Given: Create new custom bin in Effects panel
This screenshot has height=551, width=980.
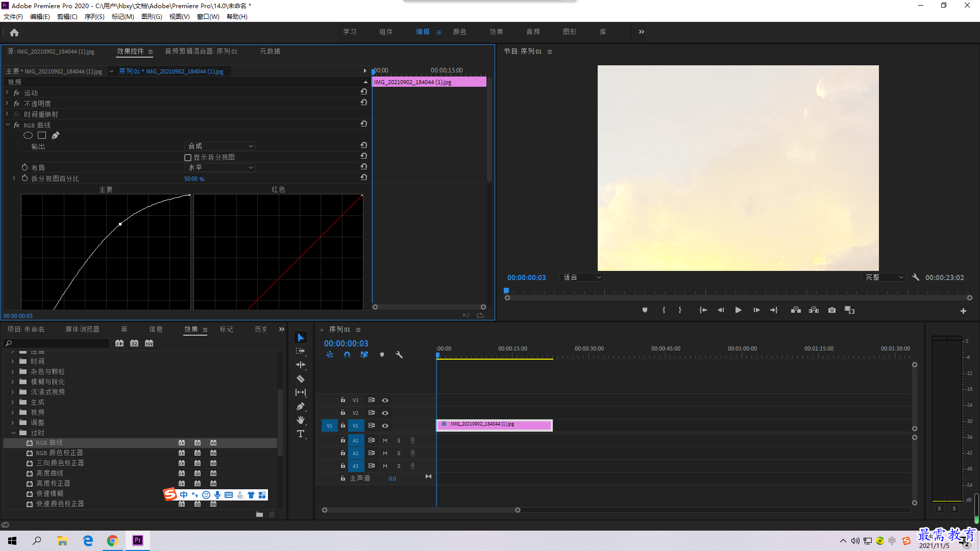Looking at the screenshot, I should pos(259,514).
